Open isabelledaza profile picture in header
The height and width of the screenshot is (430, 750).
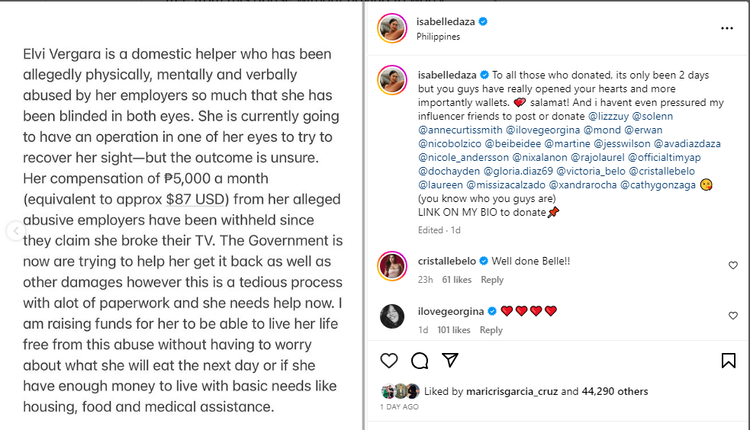point(390,29)
